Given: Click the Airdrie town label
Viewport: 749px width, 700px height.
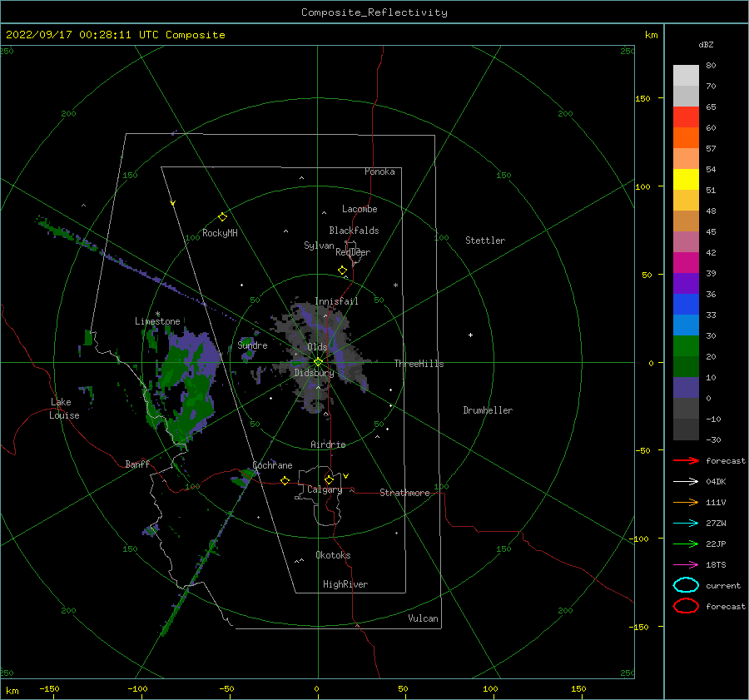Looking at the screenshot, I should [328, 444].
